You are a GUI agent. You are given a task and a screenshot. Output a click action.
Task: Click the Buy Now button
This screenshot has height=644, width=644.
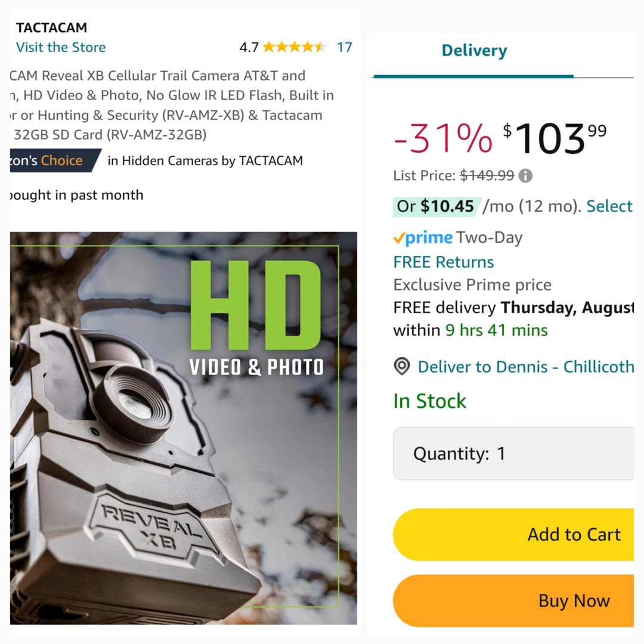pos(513,600)
